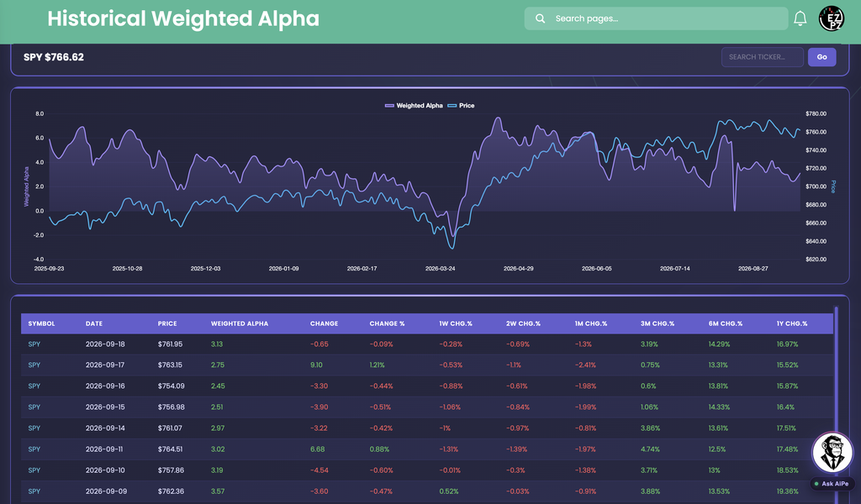This screenshot has width=861, height=504.
Task: Select the 1Y change value 19.36%
Action: coord(787,491)
